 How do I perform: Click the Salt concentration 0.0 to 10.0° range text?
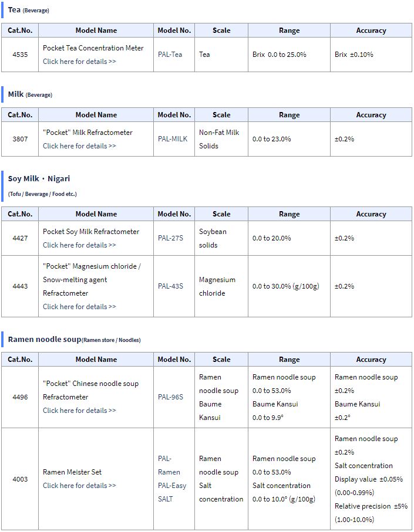tap(284, 492)
